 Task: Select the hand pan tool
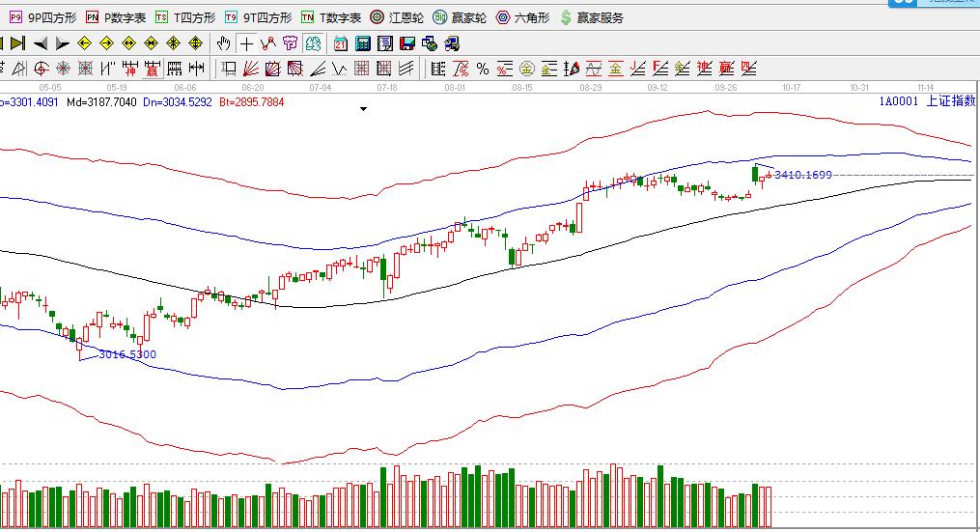(x=224, y=43)
